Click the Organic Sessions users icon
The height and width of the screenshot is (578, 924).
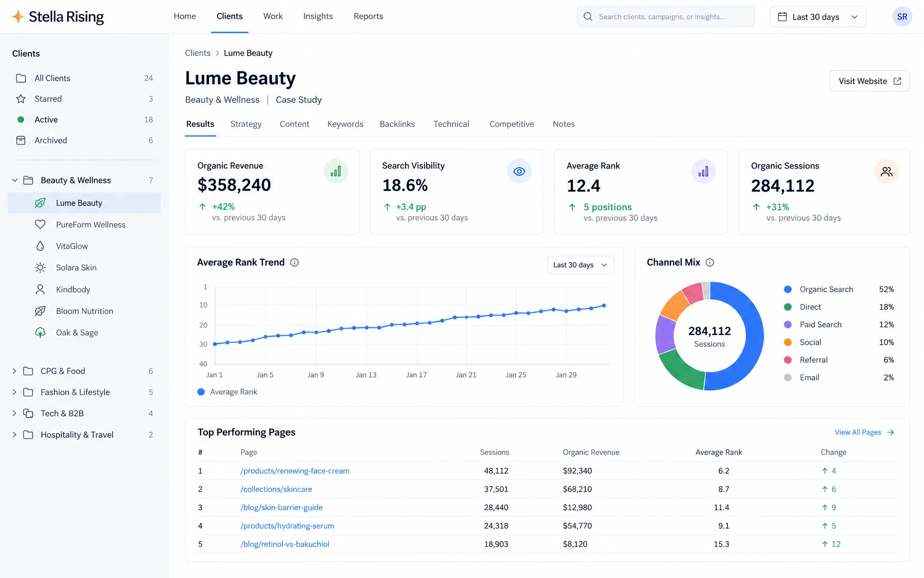coord(887,172)
